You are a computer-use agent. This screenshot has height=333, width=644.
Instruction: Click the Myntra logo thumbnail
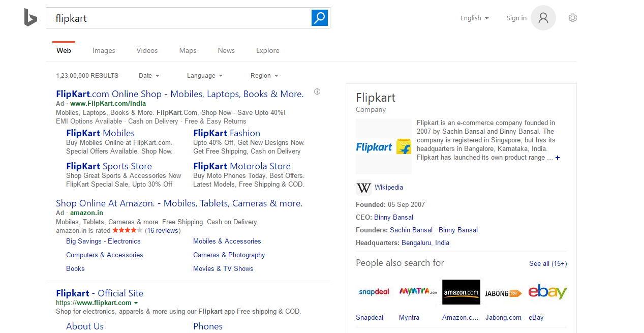(x=417, y=292)
